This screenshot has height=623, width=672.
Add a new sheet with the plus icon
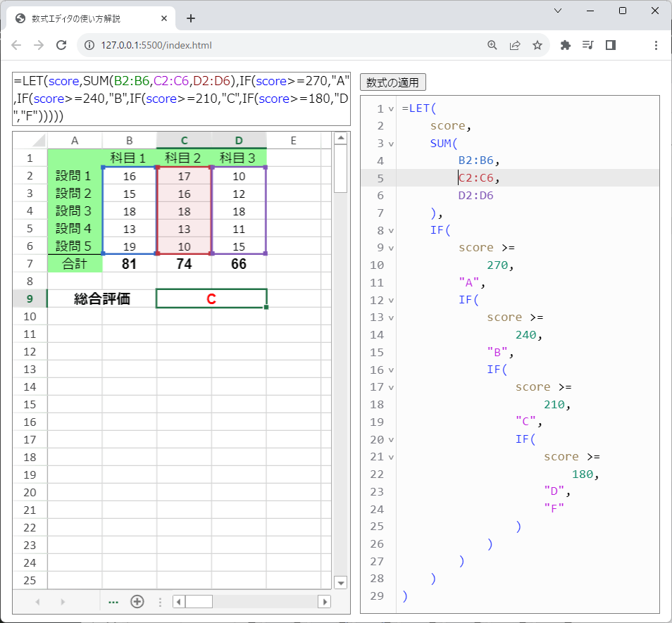tap(137, 602)
